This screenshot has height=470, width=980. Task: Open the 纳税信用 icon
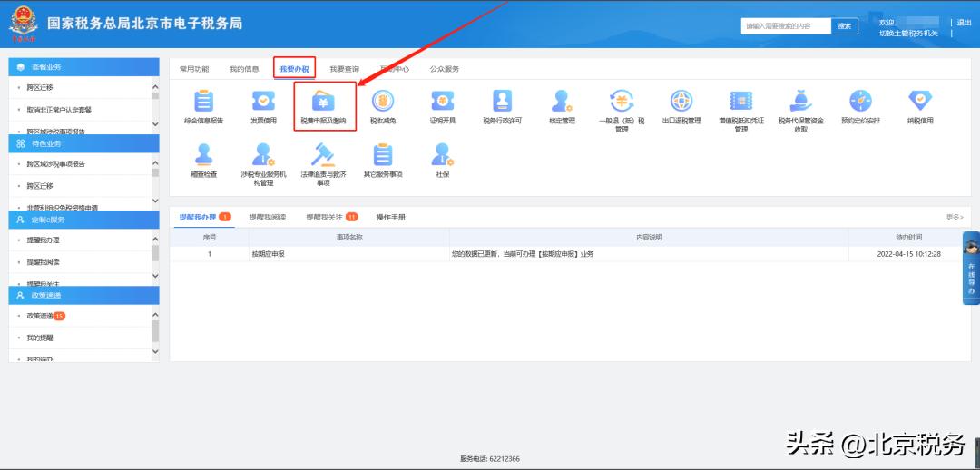[919, 101]
